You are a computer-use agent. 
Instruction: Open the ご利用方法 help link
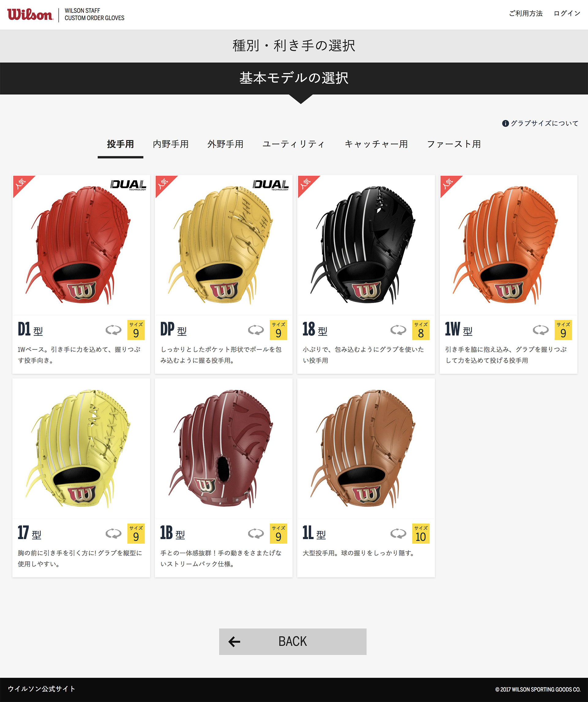pos(526,13)
